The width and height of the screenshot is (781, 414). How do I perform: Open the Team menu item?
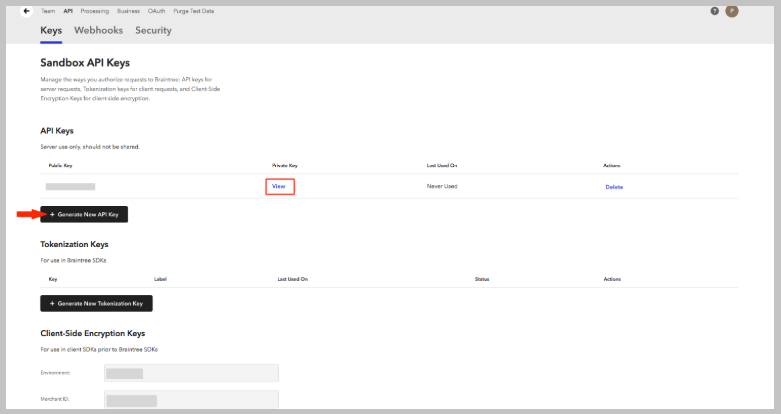(x=48, y=11)
